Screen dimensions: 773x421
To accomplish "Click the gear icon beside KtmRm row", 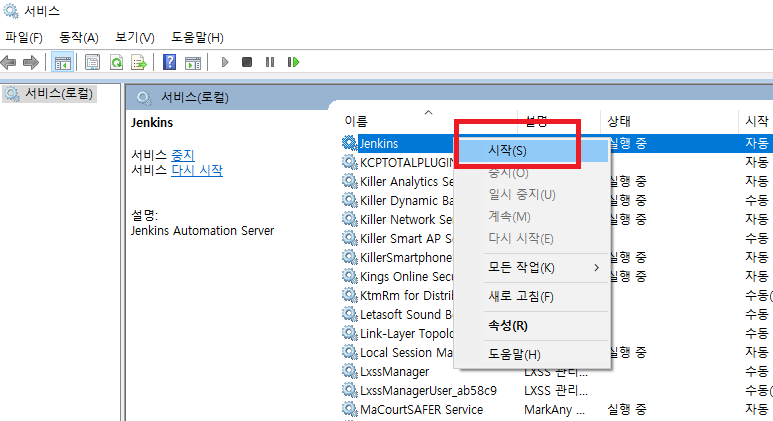I will click(x=350, y=295).
